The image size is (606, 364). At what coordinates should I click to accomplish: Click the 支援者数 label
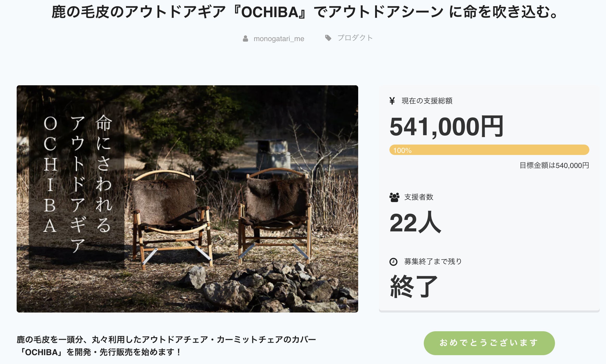tap(419, 197)
